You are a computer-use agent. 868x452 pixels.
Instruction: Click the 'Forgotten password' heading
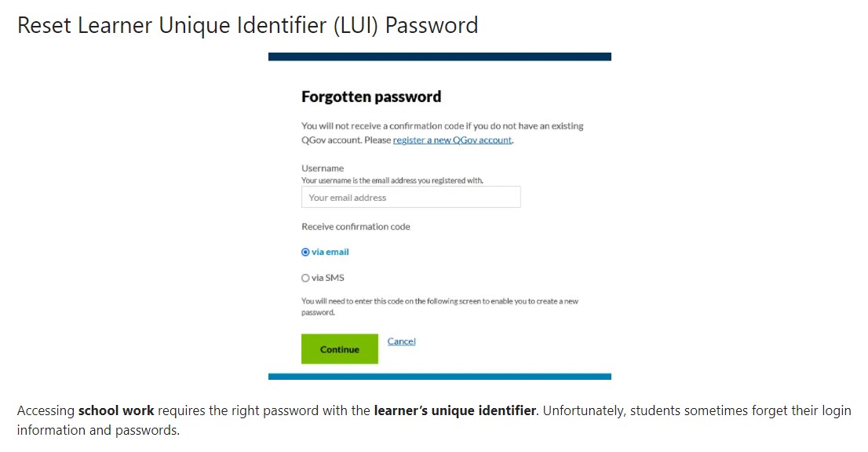point(370,97)
